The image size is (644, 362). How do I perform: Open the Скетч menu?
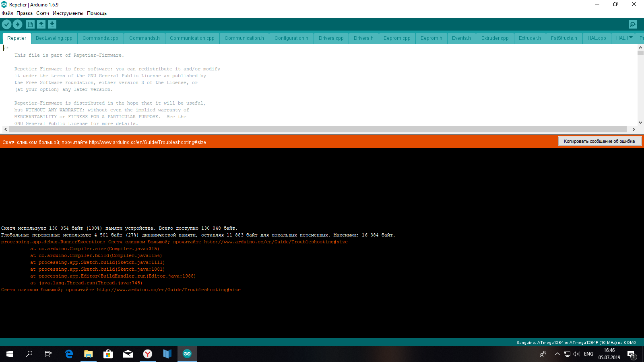click(43, 13)
